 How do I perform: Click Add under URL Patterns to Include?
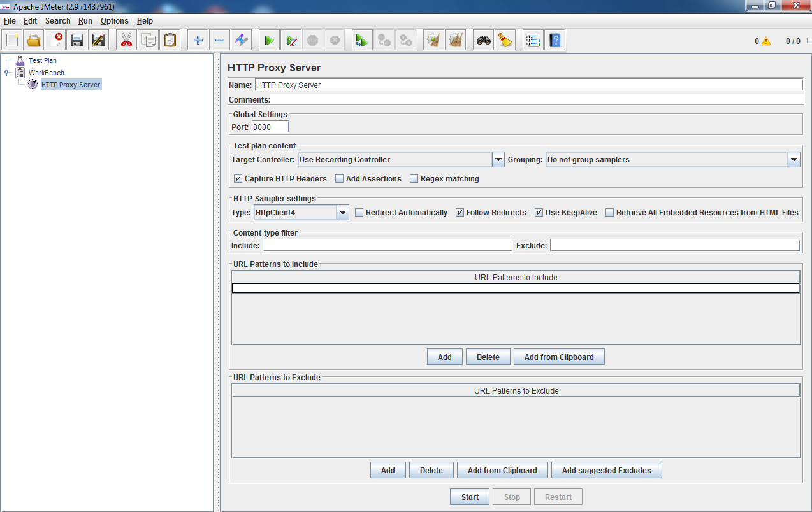coord(445,357)
